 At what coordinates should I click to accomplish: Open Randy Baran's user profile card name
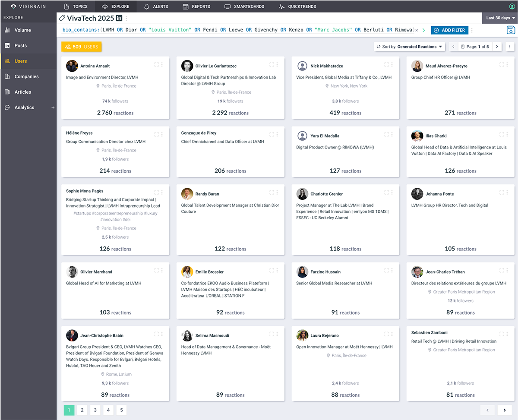206,193
